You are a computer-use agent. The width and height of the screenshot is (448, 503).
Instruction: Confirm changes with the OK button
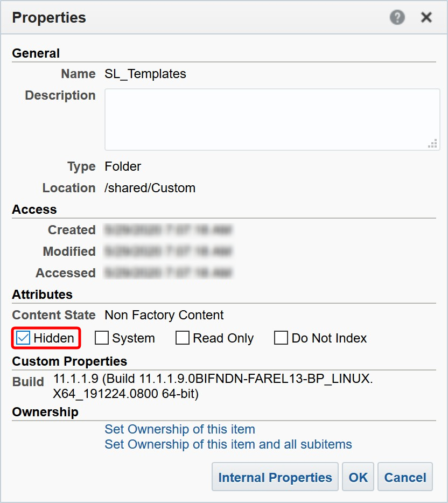[358, 477]
